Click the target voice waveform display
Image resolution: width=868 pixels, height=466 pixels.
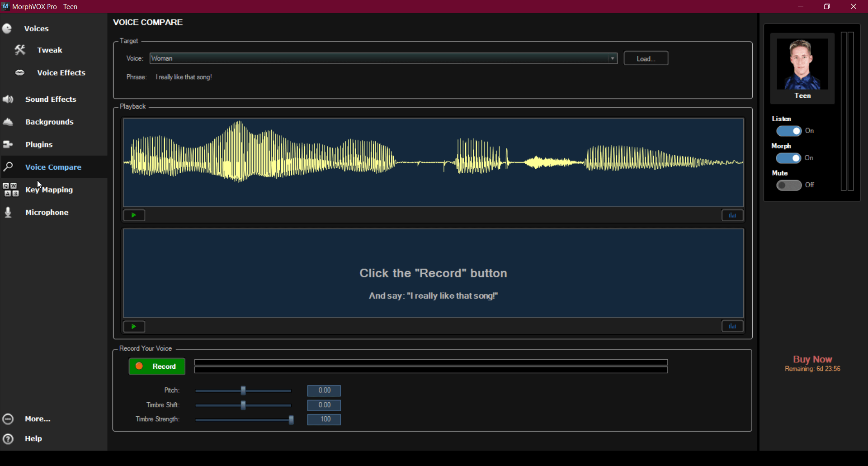pos(434,162)
